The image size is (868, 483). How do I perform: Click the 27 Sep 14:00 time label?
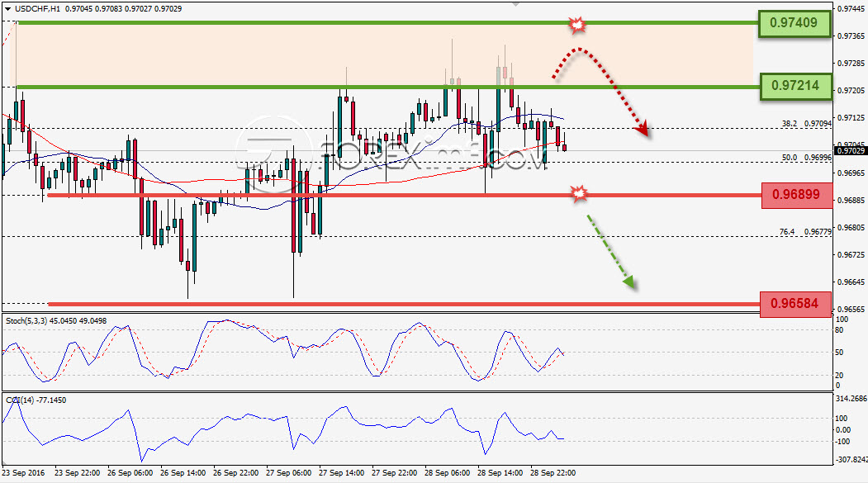point(342,473)
